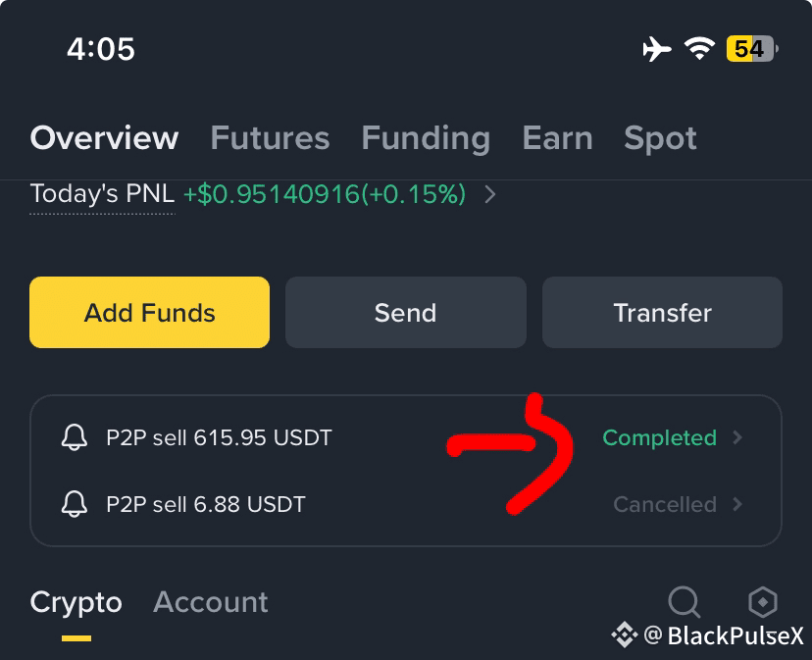This screenshot has width=812, height=660.
Task: Open the Cancelled order chevron
Action: [x=737, y=503]
